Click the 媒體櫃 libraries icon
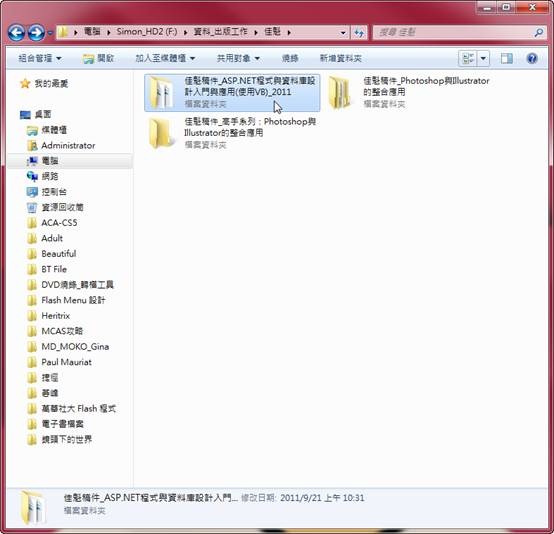 pos(32,130)
